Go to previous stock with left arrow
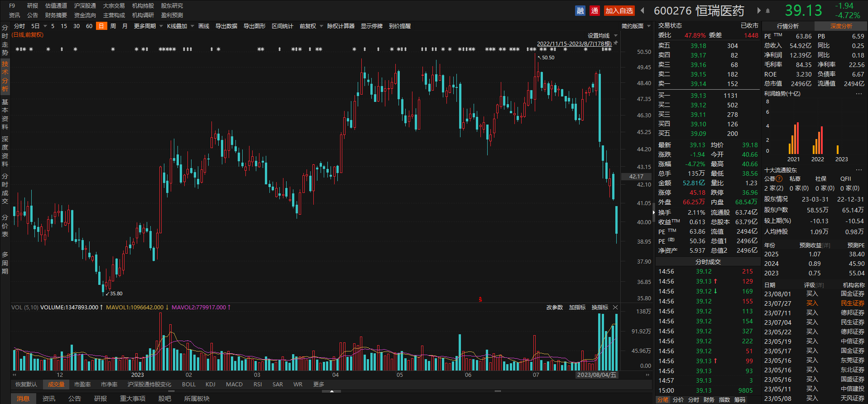Viewport: 868px width, 404px height. point(643,11)
